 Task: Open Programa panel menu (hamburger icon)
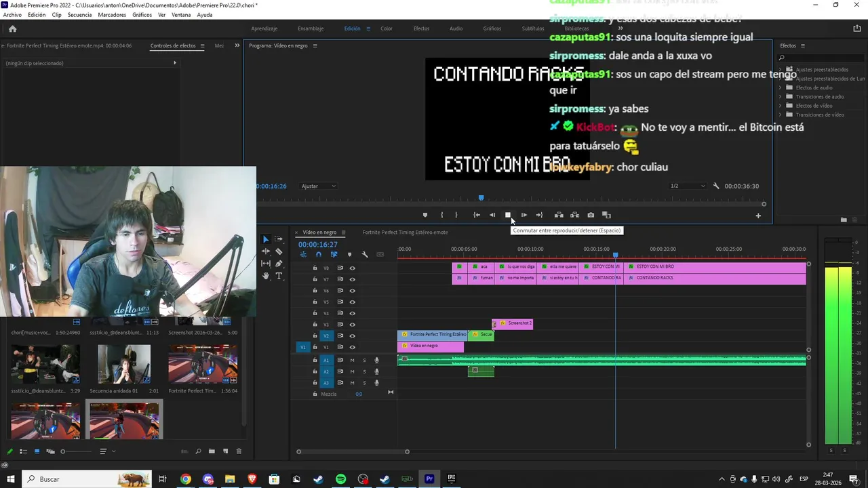pos(315,45)
